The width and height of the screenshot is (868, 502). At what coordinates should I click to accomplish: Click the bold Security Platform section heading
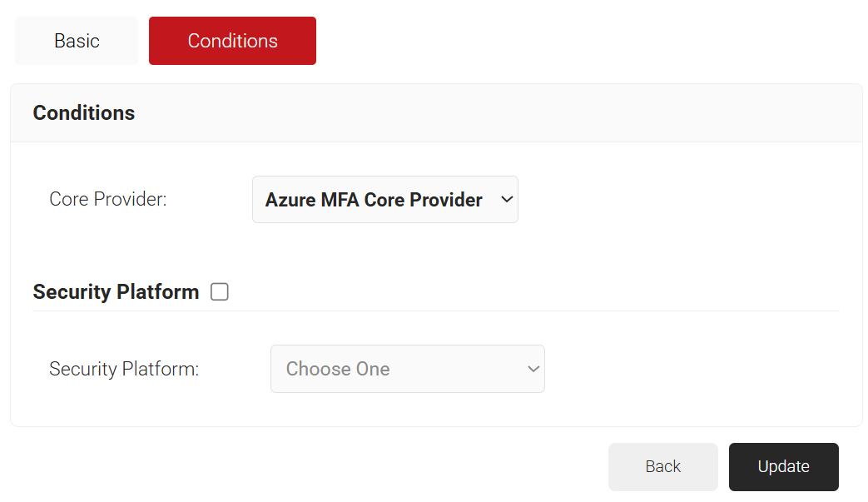116,292
